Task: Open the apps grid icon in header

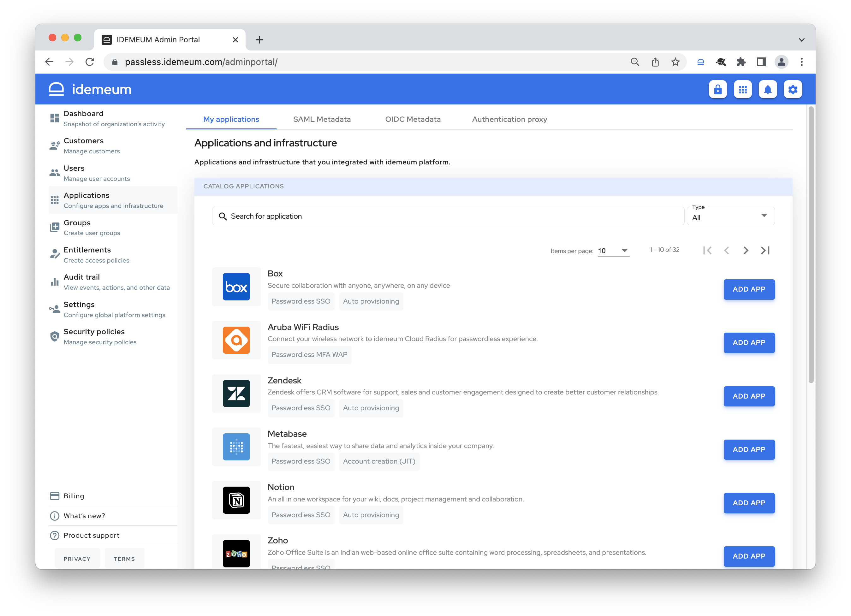Action: pyautogui.click(x=742, y=89)
